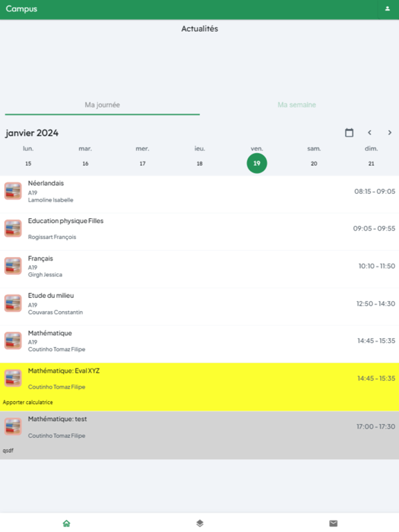Select Tuesday 16 in the week strip

tap(85, 163)
